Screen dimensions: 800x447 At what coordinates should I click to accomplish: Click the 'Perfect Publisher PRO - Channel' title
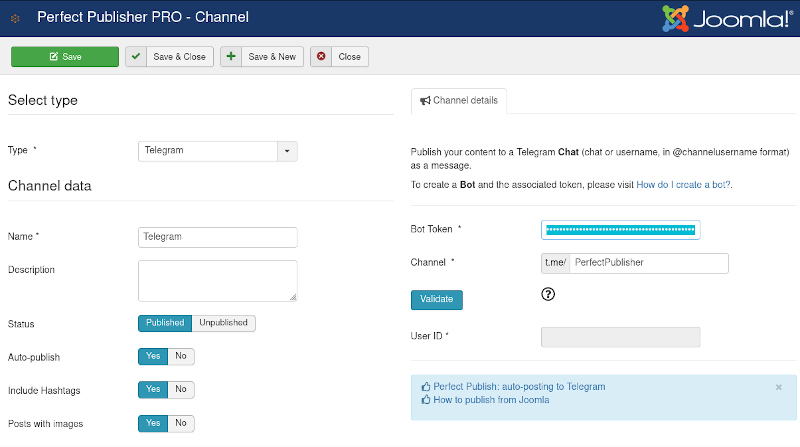point(143,17)
